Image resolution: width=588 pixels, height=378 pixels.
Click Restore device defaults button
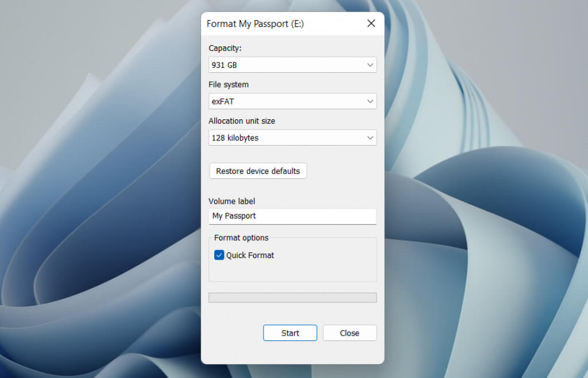coord(258,171)
